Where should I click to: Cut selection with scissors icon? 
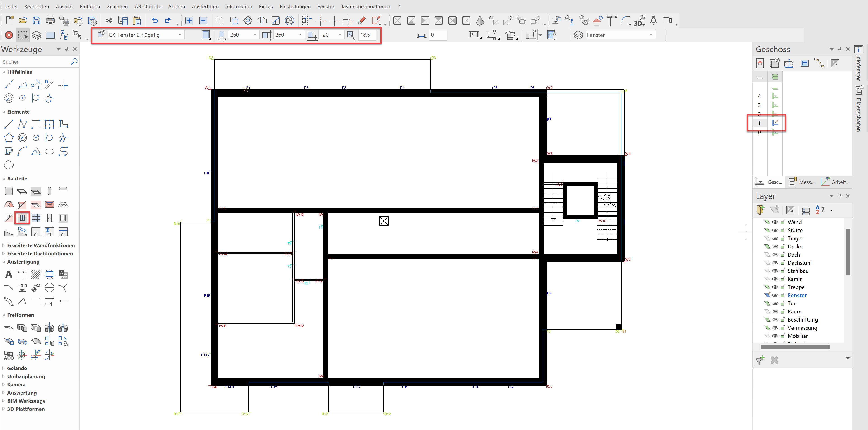[x=109, y=21]
